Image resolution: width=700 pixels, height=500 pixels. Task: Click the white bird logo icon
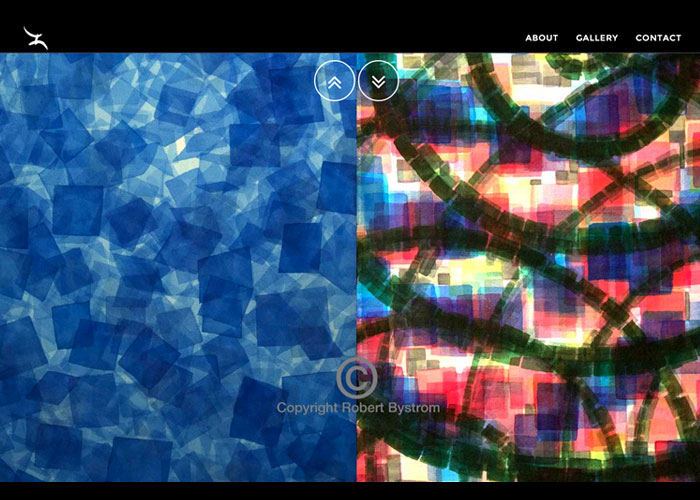click(x=36, y=38)
